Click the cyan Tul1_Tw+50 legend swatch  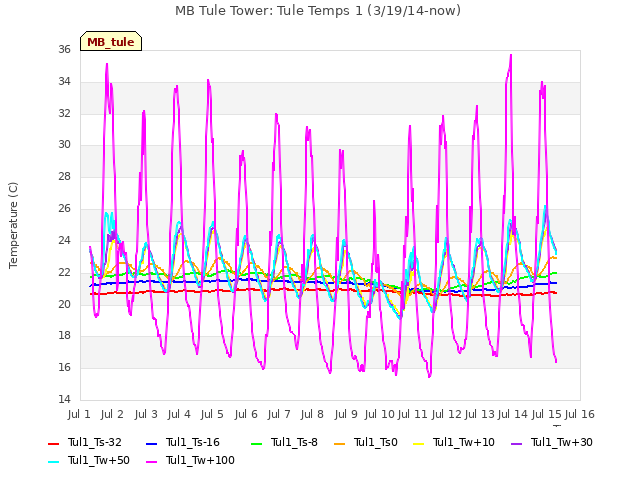pyautogui.click(x=53, y=462)
